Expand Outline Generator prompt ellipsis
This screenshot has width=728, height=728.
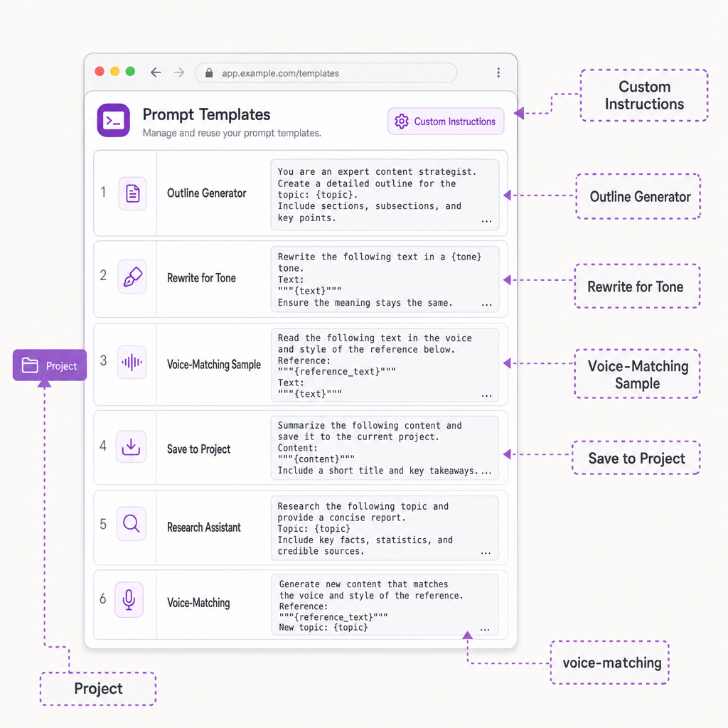(486, 221)
